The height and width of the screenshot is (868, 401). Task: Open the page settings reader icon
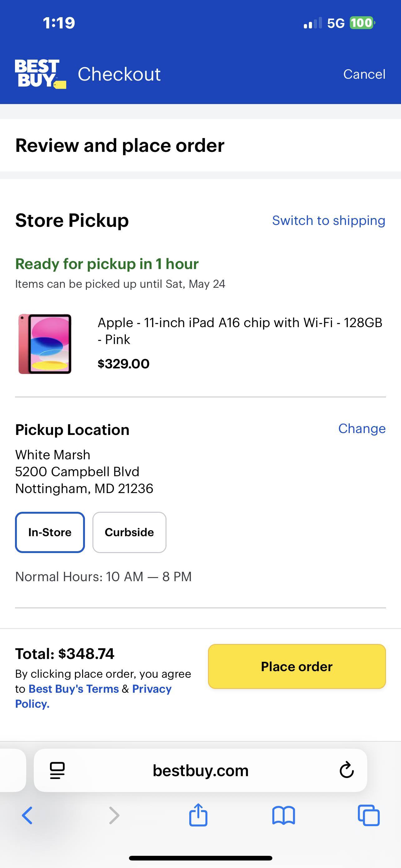click(x=57, y=770)
